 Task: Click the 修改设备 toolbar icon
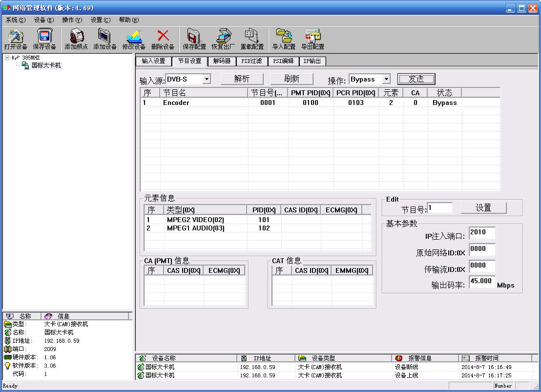pos(134,36)
